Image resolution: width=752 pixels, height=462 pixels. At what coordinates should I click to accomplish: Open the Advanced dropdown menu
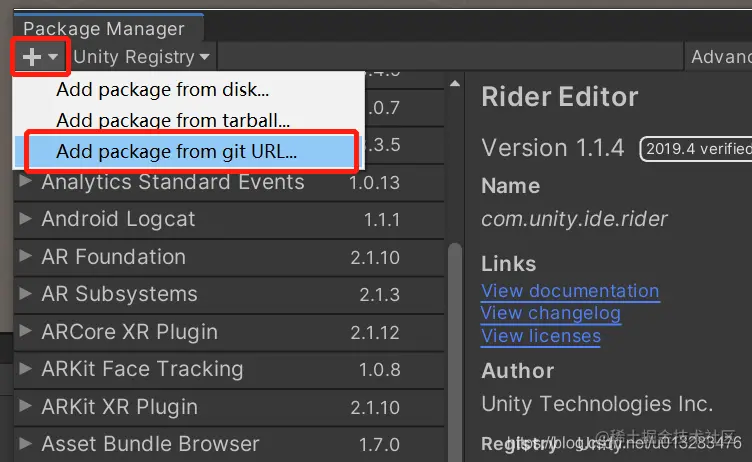720,57
